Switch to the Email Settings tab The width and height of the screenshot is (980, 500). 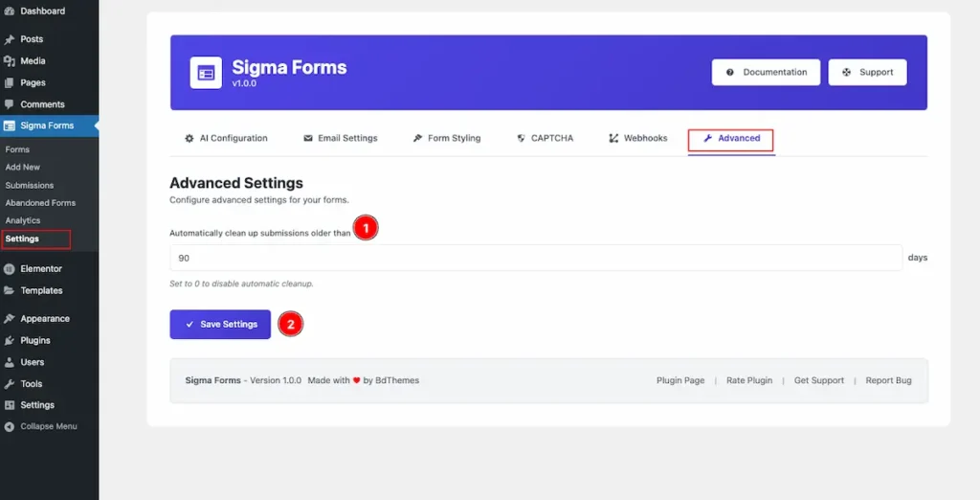click(341, 138)
